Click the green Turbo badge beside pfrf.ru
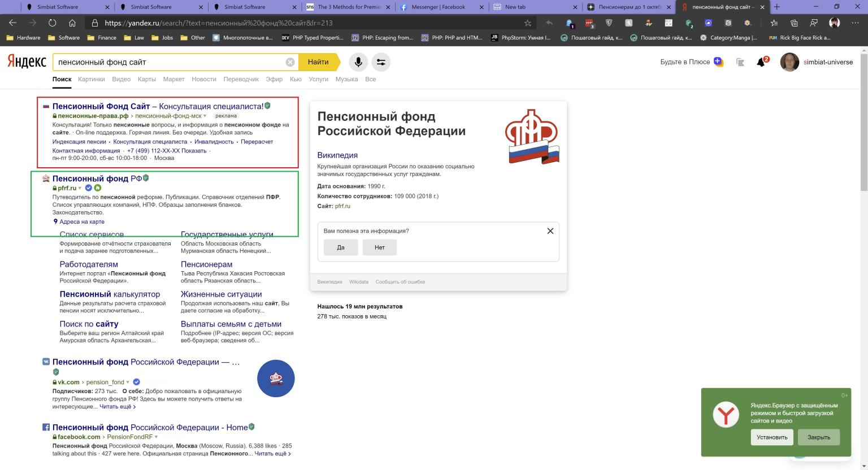The height and width of the screenshot is (470, 868). click(98, 188)
